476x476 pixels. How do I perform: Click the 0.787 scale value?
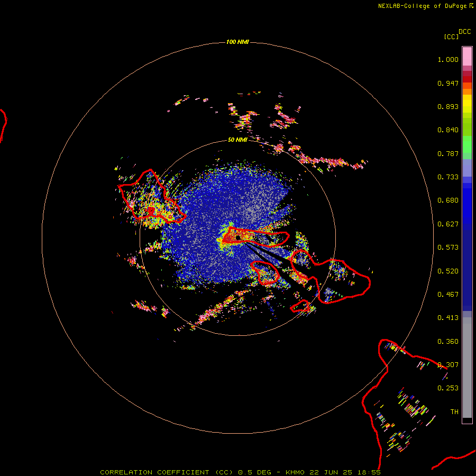[x=448, y=153]
